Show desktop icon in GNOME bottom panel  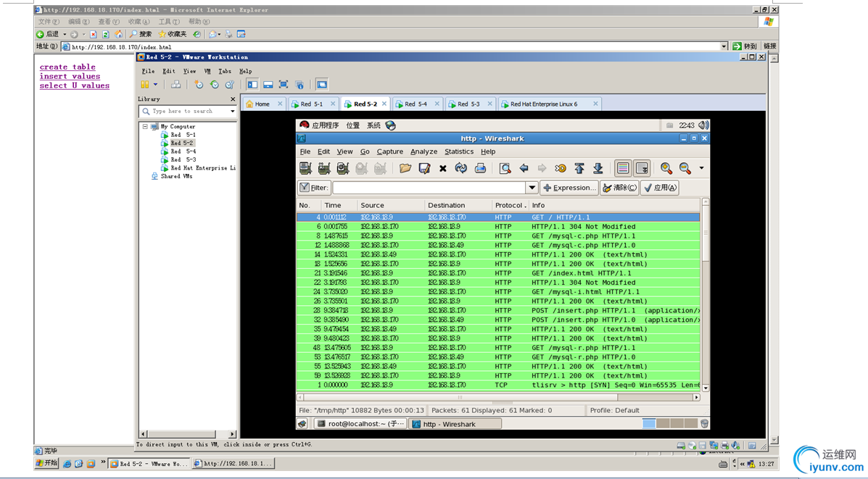[302, 424]
